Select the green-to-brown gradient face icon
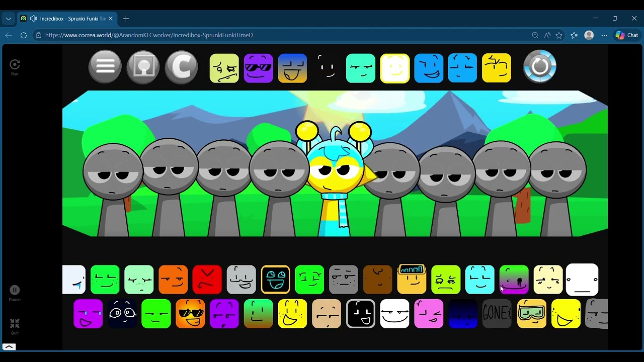 click(x=259, y=314)
